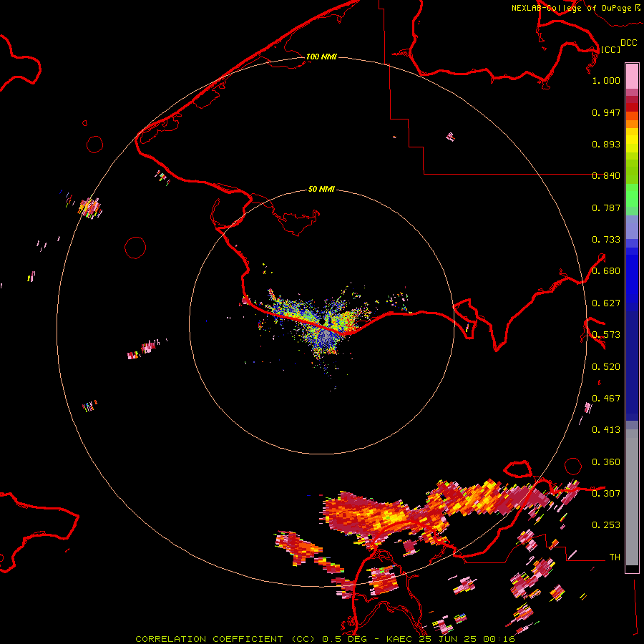Click the 50 NMI range ring label
The width and height of the screenshot is (644, 644).
pos(321,189)
